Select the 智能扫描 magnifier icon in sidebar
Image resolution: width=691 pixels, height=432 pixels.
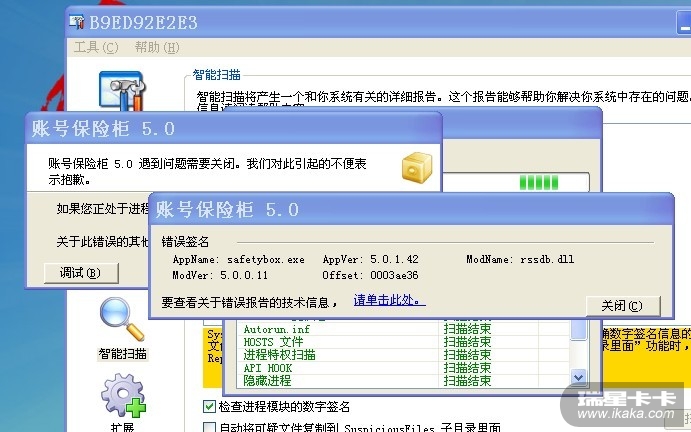[122, 319]
